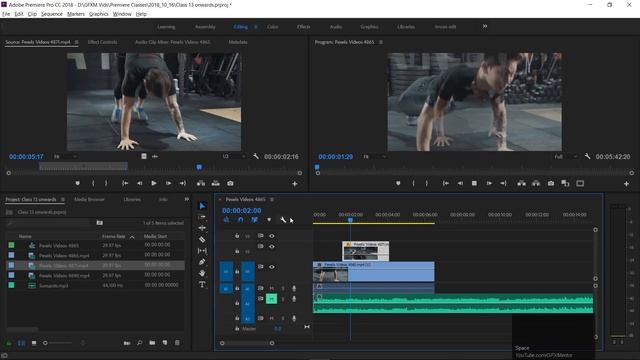Screen dimensions: 640x360
Task: Step back one frame in Program monitor
Action: (x=460, y=184)
